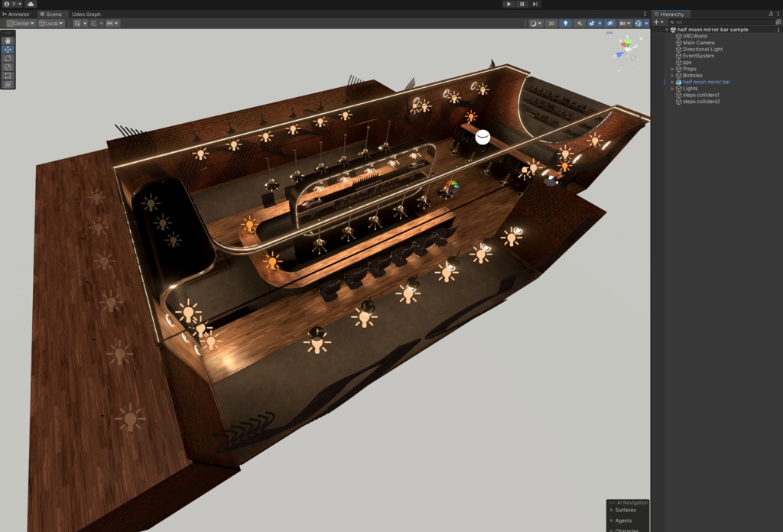
Task: Open the Center pivot mode dropdown
Action: click(x=21, y=24)
